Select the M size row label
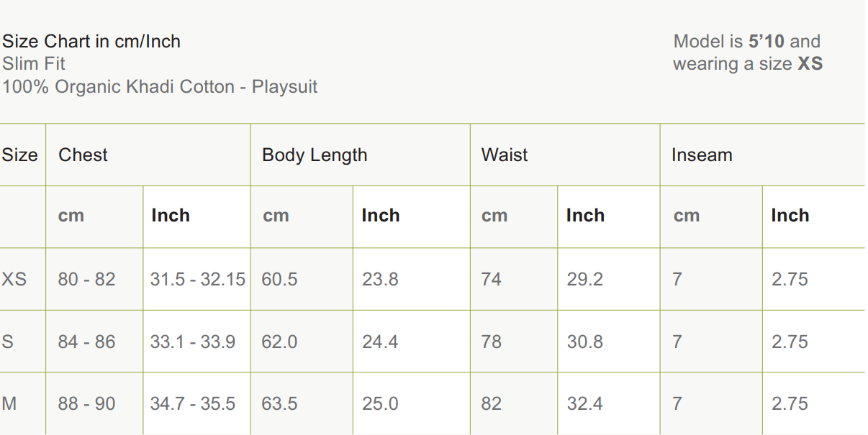This screenshot has width=868, height=435. 9,404
